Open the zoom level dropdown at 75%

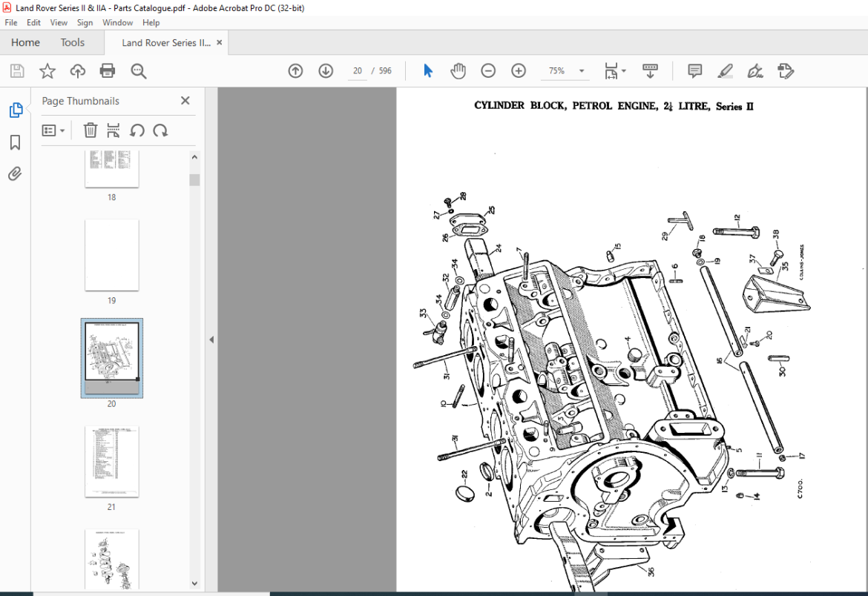pyautogui.click(x=581, y=70)
